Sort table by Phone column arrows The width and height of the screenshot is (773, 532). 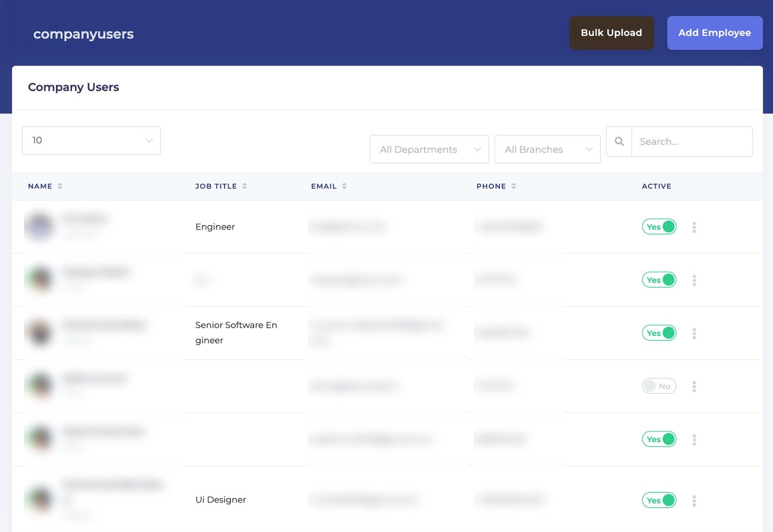pos(514,186)
